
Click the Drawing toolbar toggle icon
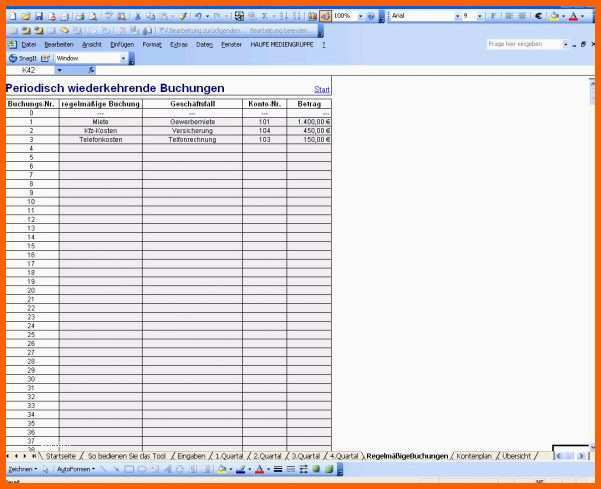coord(325,16)
